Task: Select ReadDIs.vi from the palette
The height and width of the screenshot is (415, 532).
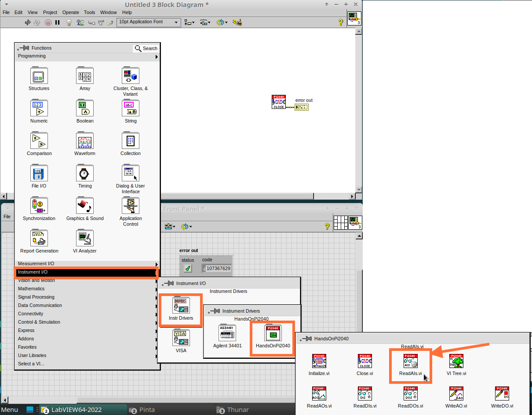Action: [x=365, y=397]
